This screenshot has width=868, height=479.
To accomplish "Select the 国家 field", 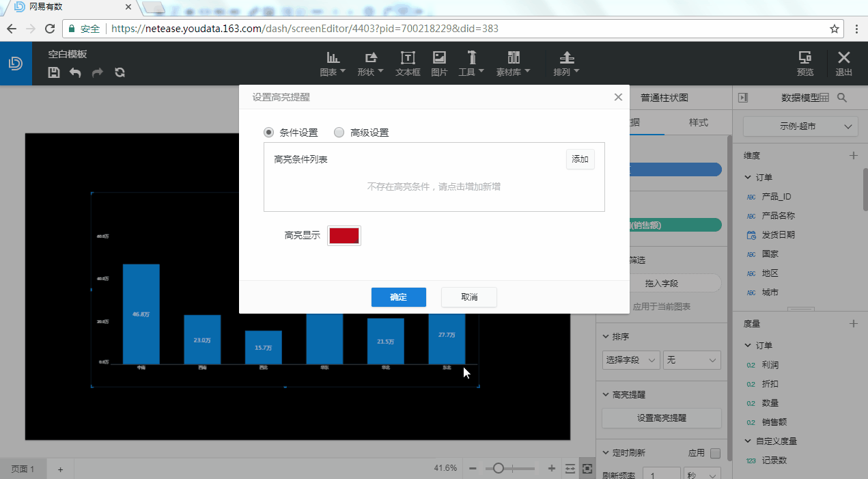I will [x=770, y=254].
